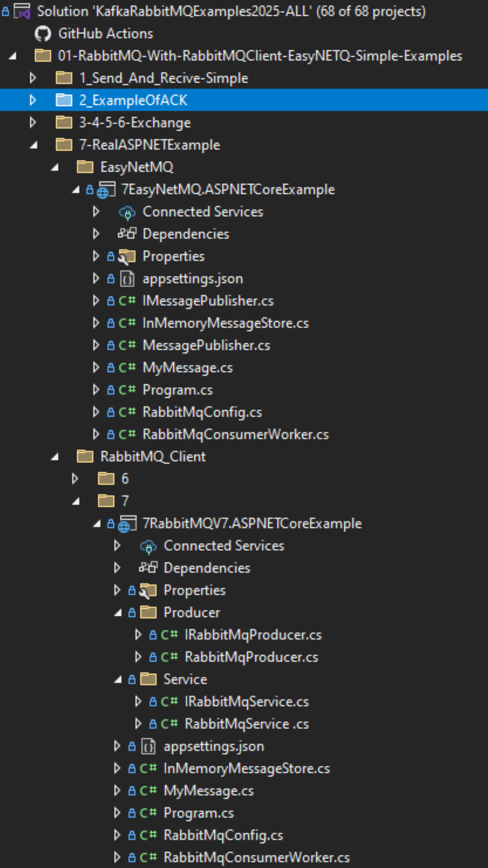The width and height of the screenshot is (488, 868).
Task: Expand folder 6 arrow
Action: (74, 479)
